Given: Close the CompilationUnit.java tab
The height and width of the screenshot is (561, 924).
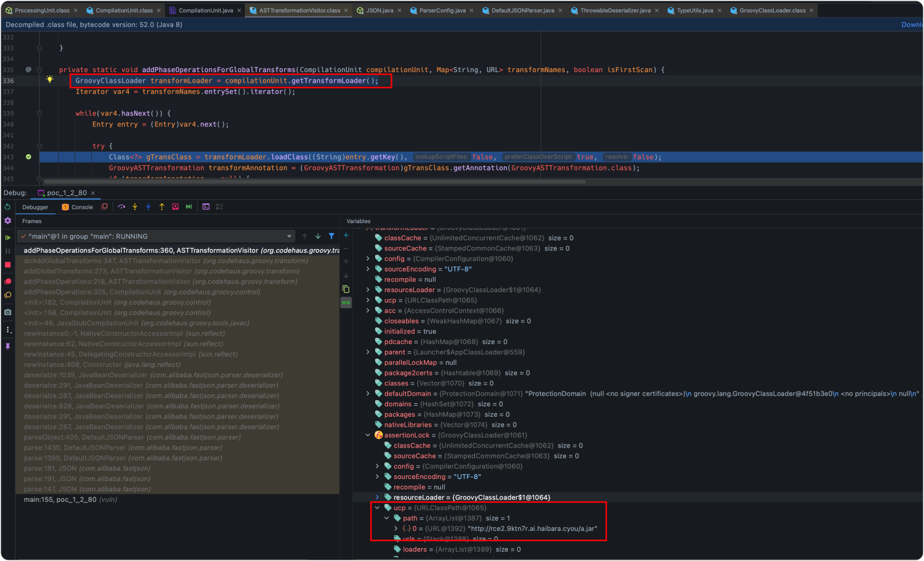Looking at the screenshot, I should tap(239, 10).
